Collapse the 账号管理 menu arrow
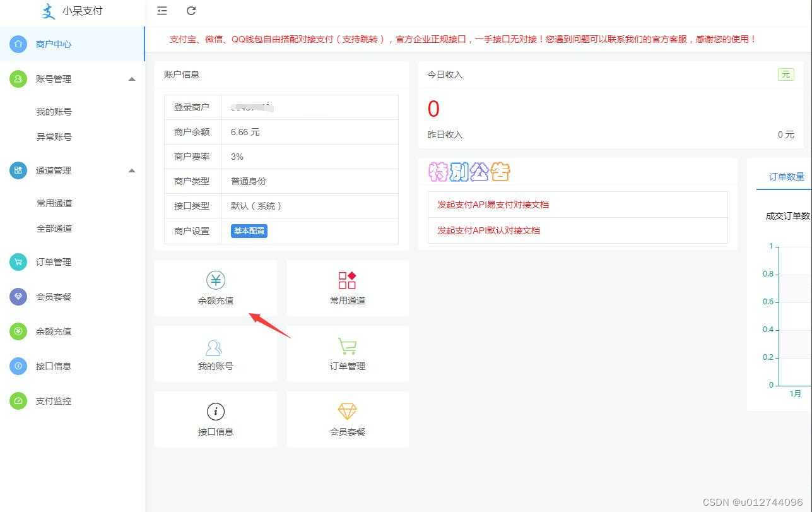The height and width of the screenshot is (512, 812). (132, 79)
